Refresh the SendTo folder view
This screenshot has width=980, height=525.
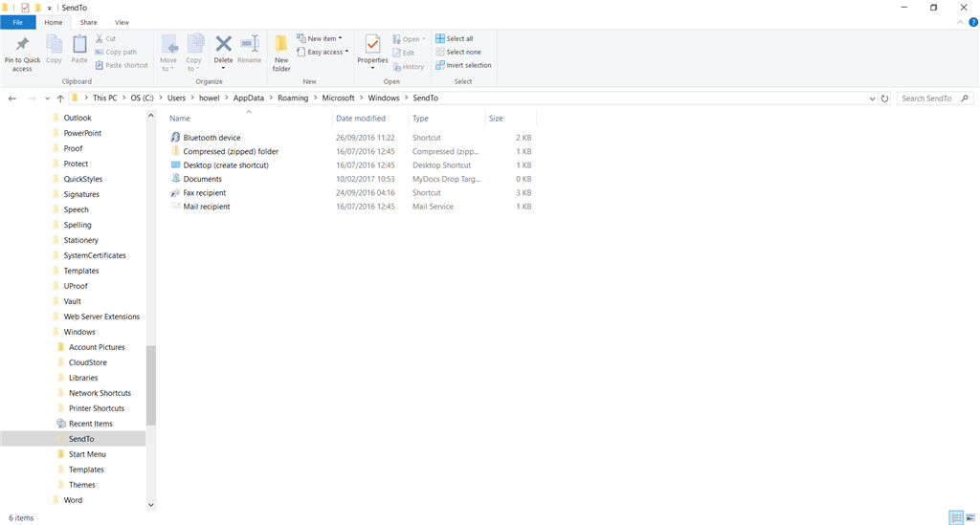click(884, 98)
